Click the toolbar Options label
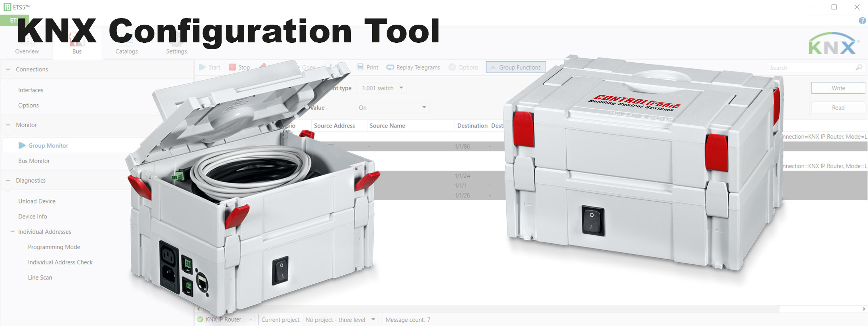The width and height of the screenshot is (868, 326). tap(468, 67)
